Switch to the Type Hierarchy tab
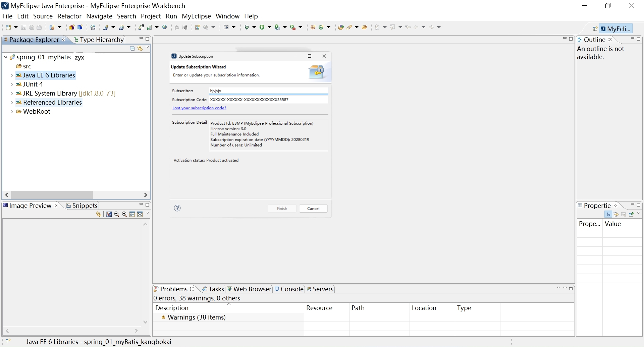644x347 pixels. 99,40
